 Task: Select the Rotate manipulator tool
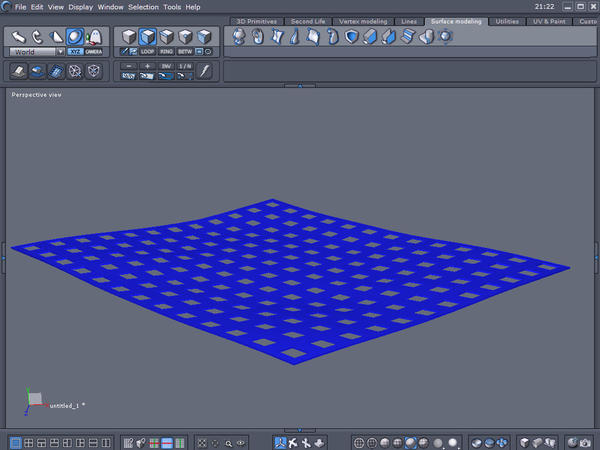pos(37,37)
